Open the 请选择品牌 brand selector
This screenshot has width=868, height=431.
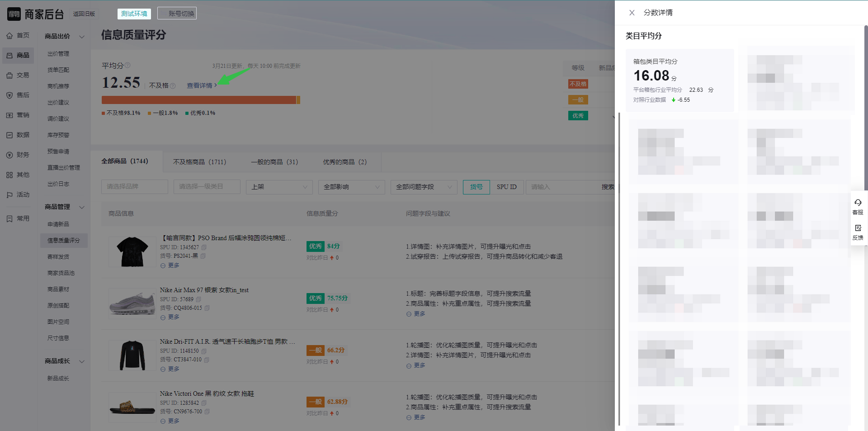[135, 187]
